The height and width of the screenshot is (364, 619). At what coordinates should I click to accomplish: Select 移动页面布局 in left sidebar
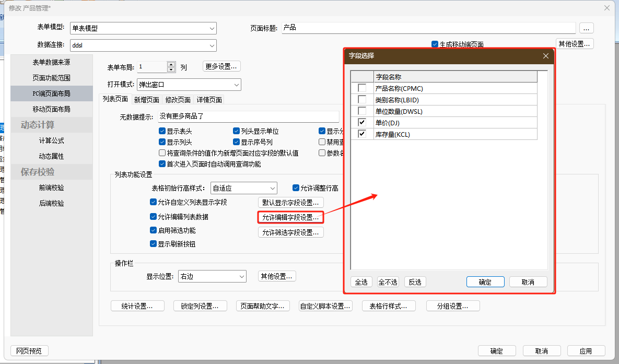point(51,109)
